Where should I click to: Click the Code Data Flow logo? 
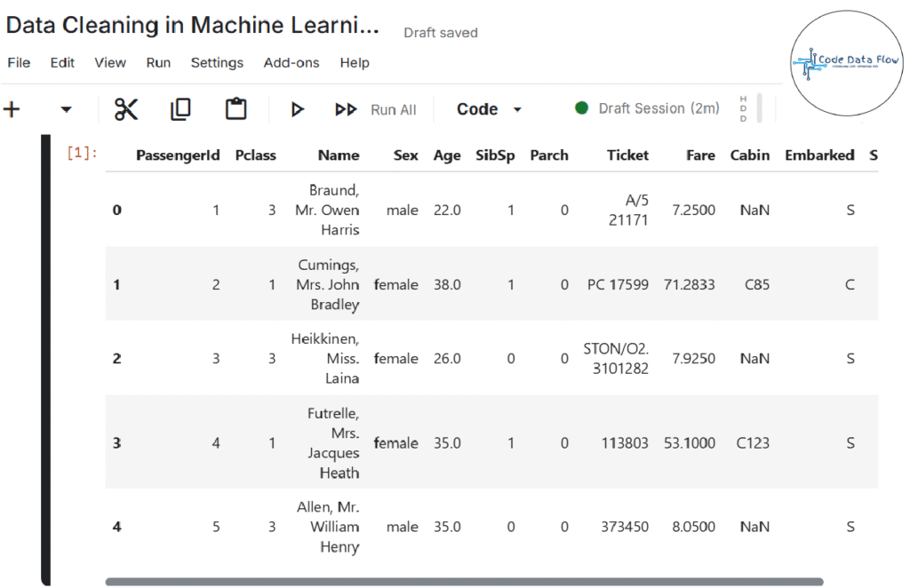843,63
